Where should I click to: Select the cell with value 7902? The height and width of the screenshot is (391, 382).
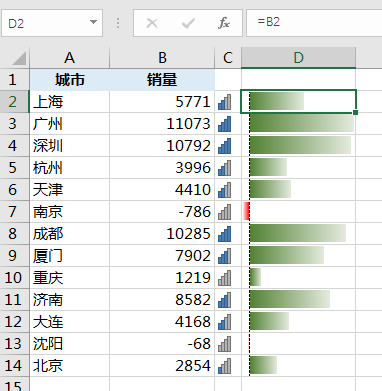pos(162,256)
